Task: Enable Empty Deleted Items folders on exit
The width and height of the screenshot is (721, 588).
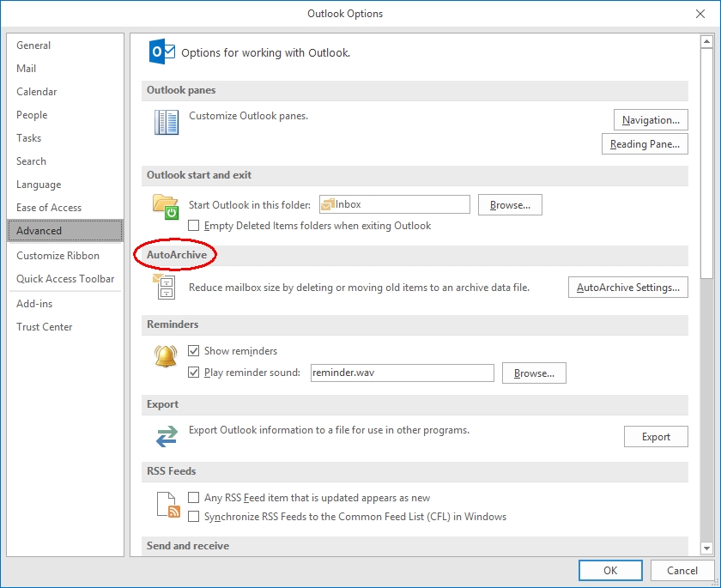Action: coord(194,226)
